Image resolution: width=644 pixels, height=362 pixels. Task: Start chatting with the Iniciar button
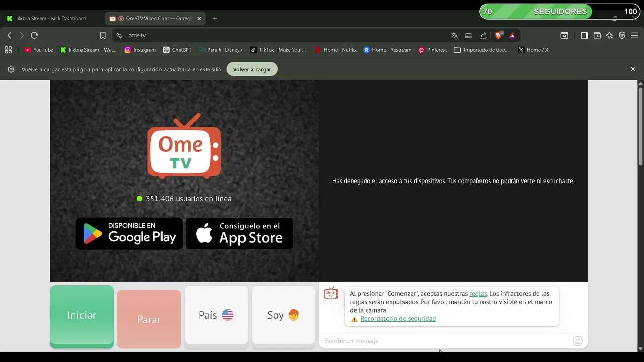coord(82,316)
